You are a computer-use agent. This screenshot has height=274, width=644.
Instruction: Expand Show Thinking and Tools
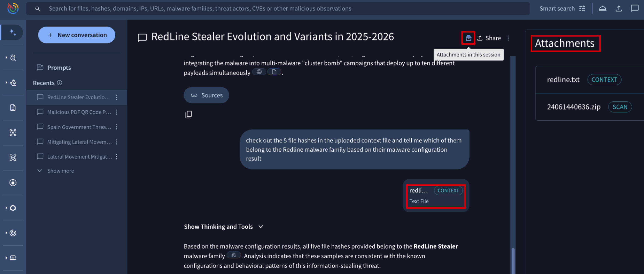pos(223,227)
